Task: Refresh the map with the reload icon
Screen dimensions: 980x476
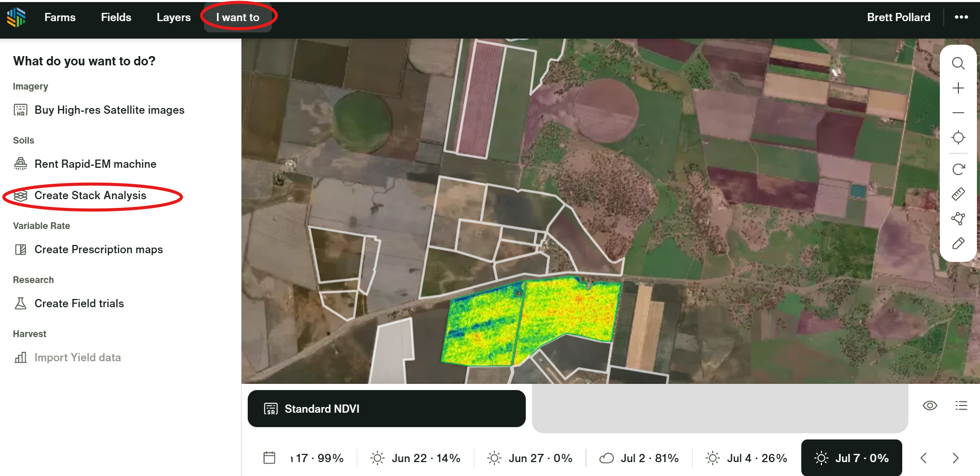Action: pyautogui.click(x=958, y=169)
